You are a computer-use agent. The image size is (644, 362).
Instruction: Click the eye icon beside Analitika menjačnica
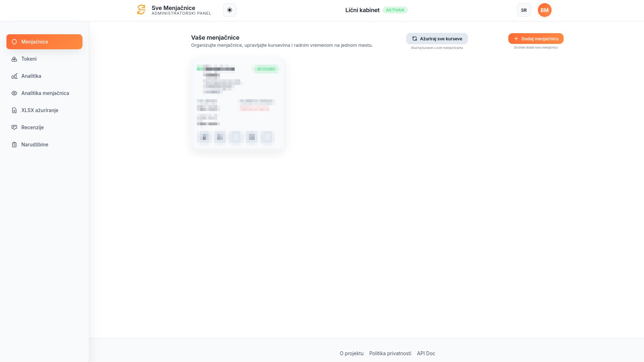[14, 93]
